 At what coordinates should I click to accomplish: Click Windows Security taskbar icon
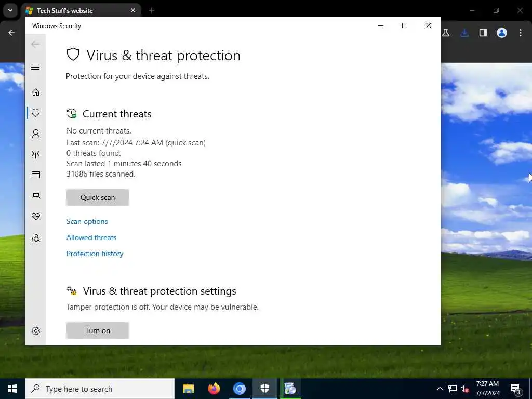(264, 389)
